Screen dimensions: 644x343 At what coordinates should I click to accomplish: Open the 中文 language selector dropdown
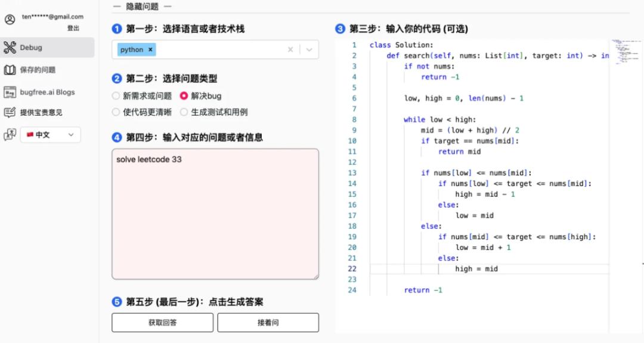(x=51, y=135)
